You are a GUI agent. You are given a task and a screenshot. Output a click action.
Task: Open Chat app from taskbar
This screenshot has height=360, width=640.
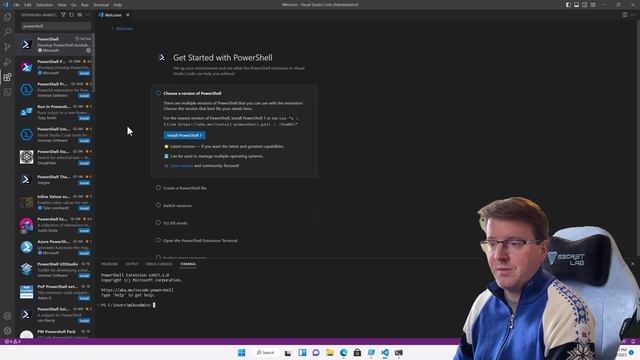pyautogui.click(x=316, y=353)
